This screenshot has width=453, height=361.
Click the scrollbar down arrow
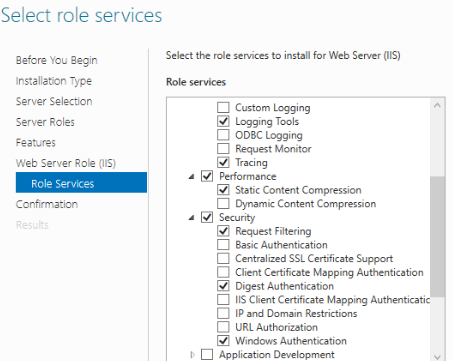tap(438, 356)
